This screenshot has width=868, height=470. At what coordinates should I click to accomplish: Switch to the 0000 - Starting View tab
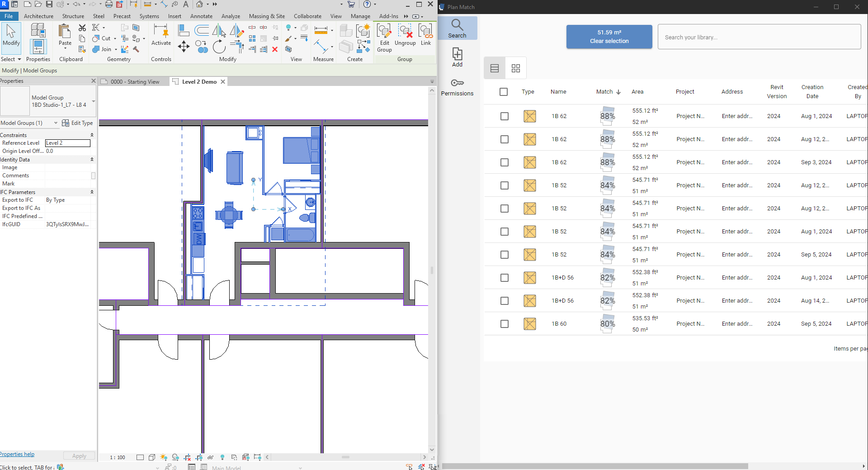point(135,82)
